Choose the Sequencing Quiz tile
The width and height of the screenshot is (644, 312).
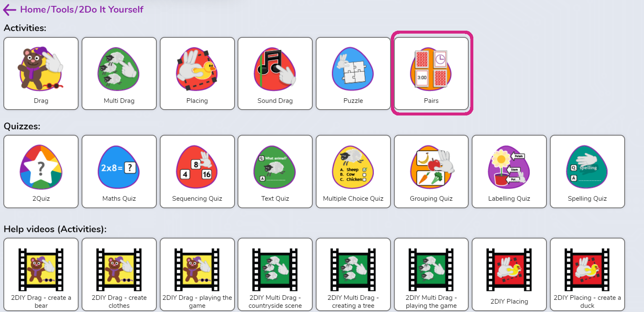197,171
